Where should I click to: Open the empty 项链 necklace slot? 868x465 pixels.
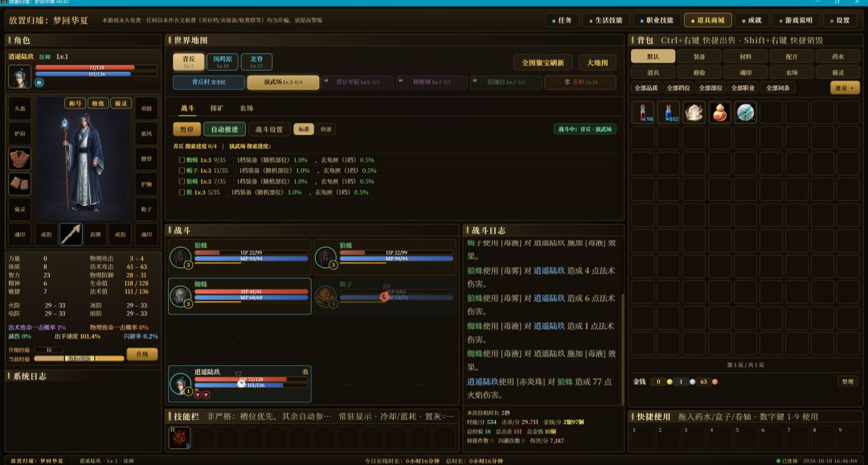click(x=146, y=109)
